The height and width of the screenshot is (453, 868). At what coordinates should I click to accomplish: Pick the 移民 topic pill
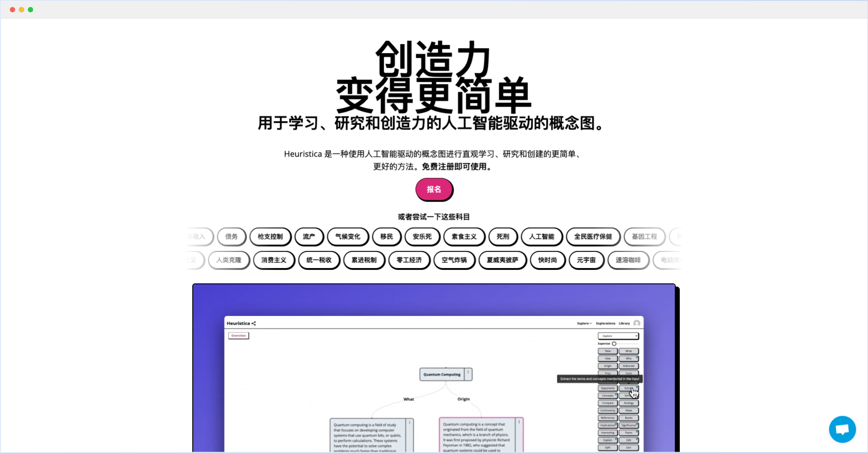[x=386, y=236]
